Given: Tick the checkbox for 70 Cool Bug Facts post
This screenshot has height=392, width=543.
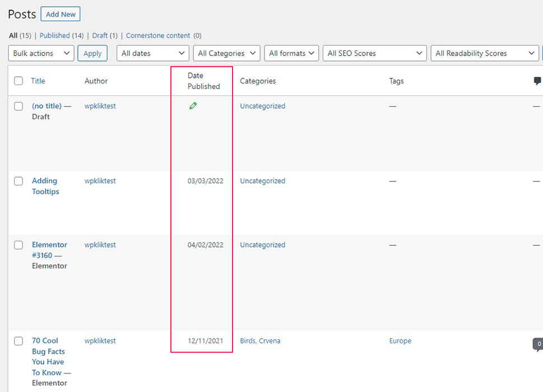Looking at the screenshot, I should (18, 341).
